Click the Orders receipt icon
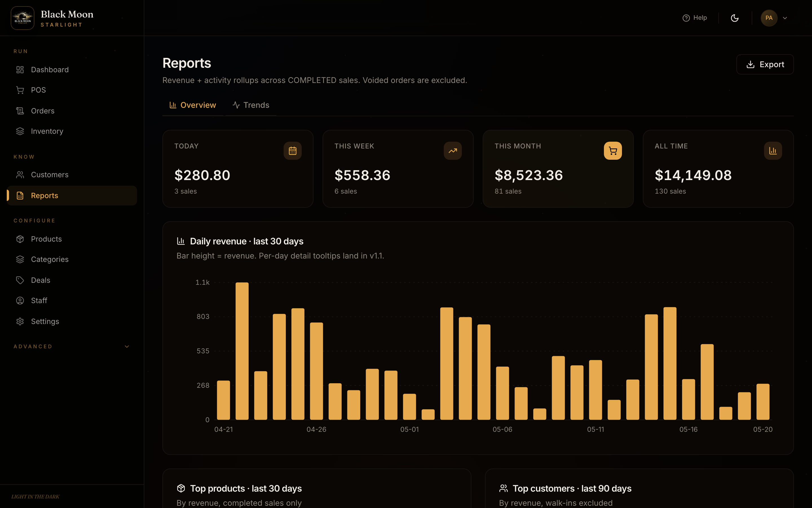This screenshot has height=508, width=812. [20, 111]
